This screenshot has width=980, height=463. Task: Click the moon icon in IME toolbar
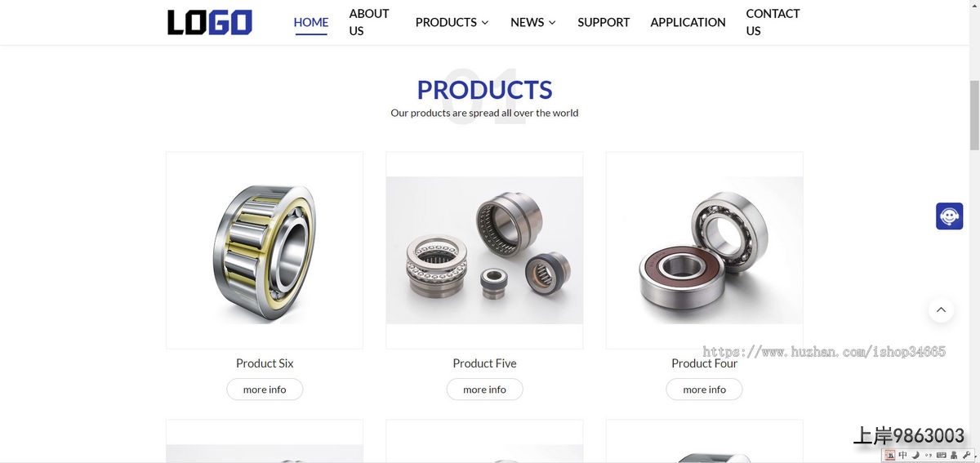(915, 455)
